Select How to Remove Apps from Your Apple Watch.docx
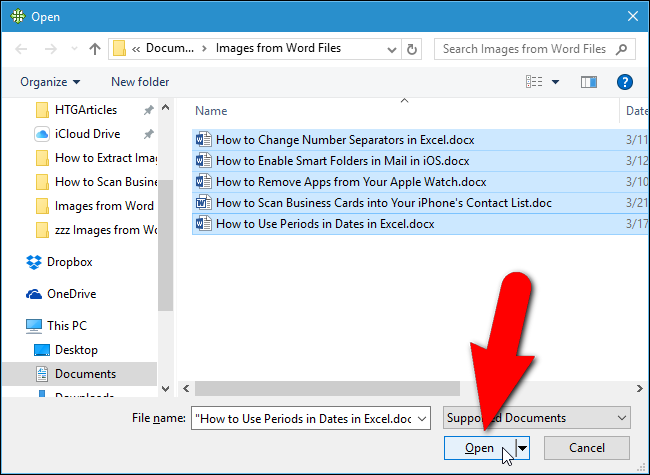The image size is (650, 475). tap(350, 182)
